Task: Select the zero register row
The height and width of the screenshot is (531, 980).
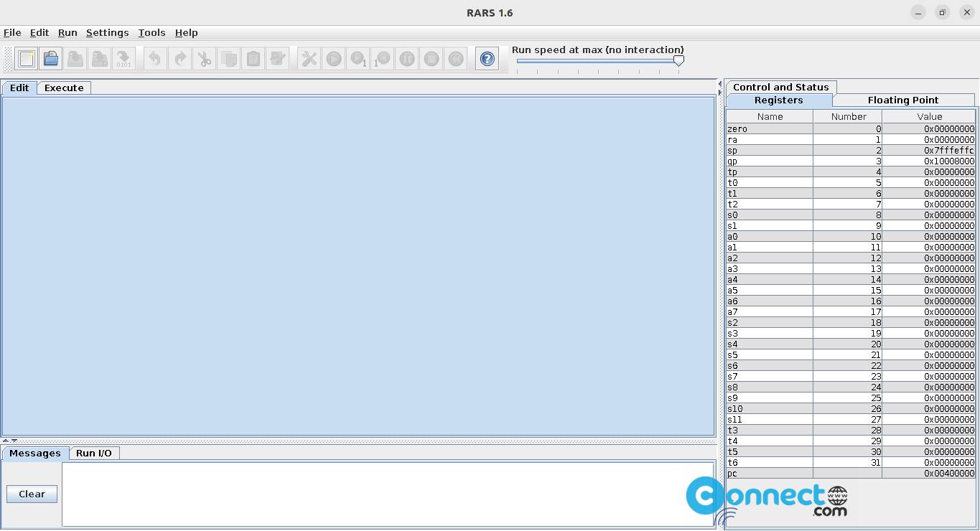Action: pyautogui.click(x=851, y=129)
